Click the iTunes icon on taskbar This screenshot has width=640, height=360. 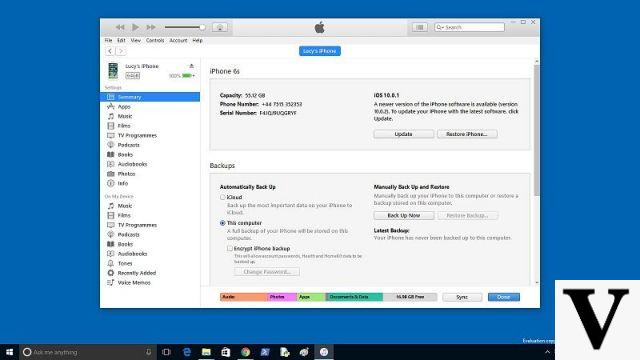coord(324,352)
